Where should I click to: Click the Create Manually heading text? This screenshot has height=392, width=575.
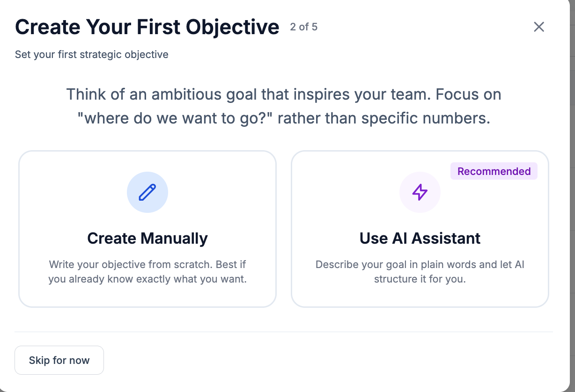[x=147, y=238]
